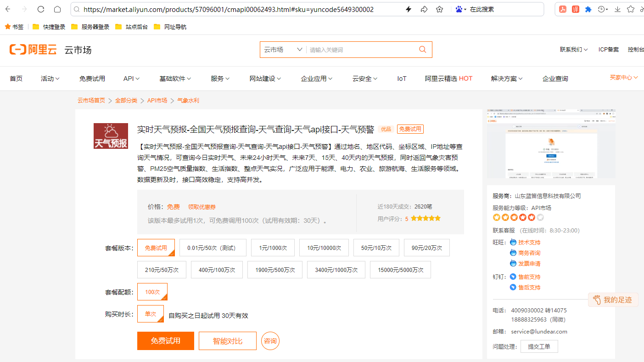Expand the 网站建设 navigation dropdown
This screenshot has height=362, width=644.
point(265,79)
